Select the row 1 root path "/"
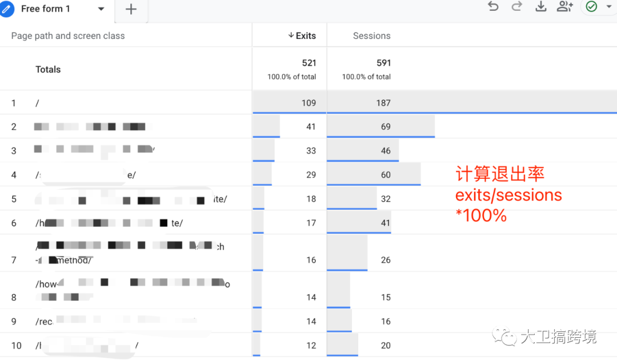This screenshot has width=617, height=364. [37, 103]
